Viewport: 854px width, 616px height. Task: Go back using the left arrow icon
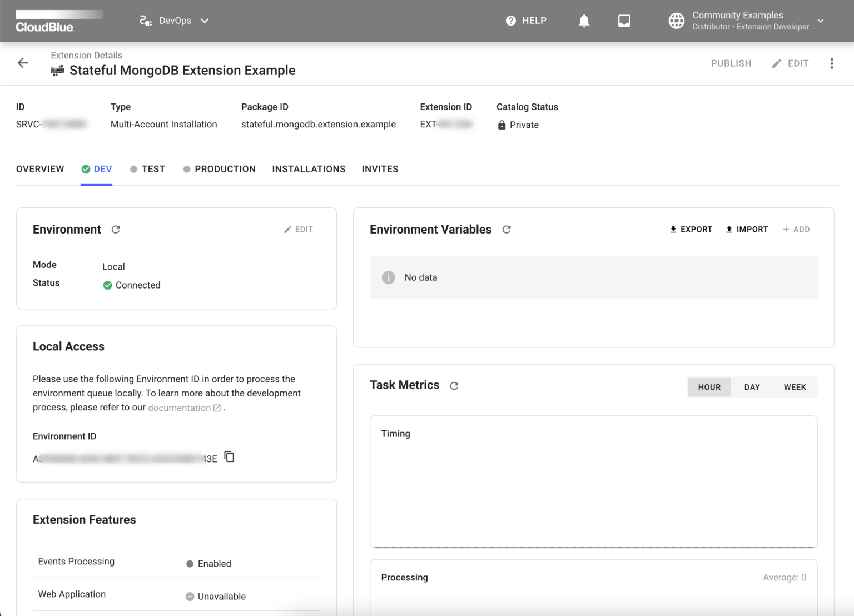[23, 63]
